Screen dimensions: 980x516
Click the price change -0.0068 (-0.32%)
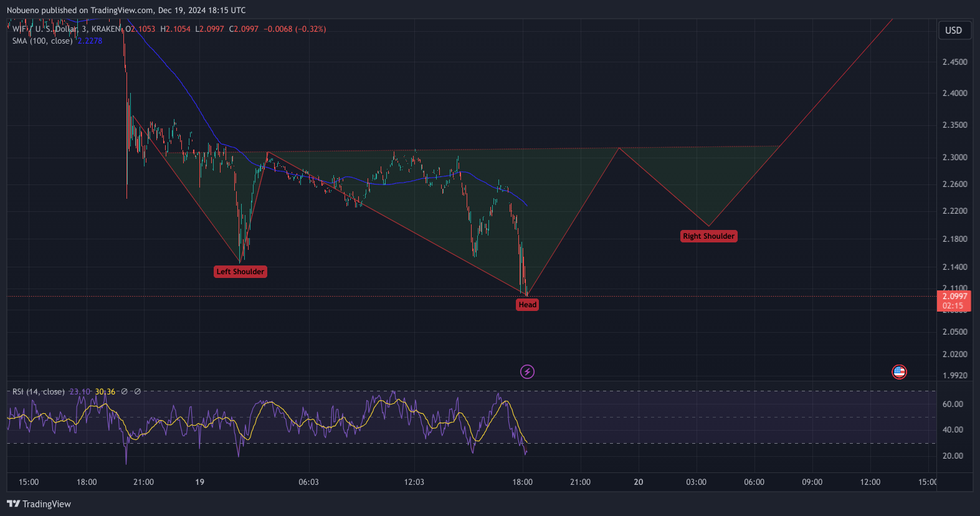coord(295,29)
